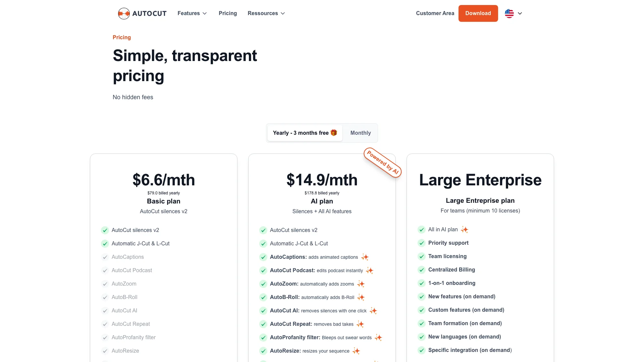The height and width of the screenshot is (362, 644).
Task: Open the Customer Area link
Action: [435, 13]
